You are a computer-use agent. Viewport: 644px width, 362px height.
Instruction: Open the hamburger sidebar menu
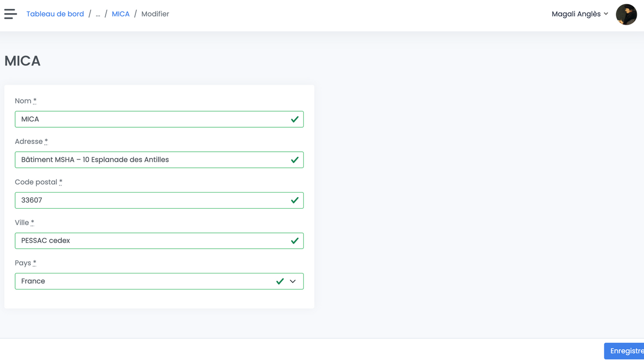[11, 14]
